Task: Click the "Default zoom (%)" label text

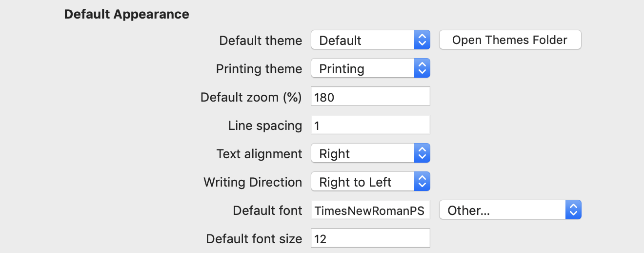Action: (251, 97)
